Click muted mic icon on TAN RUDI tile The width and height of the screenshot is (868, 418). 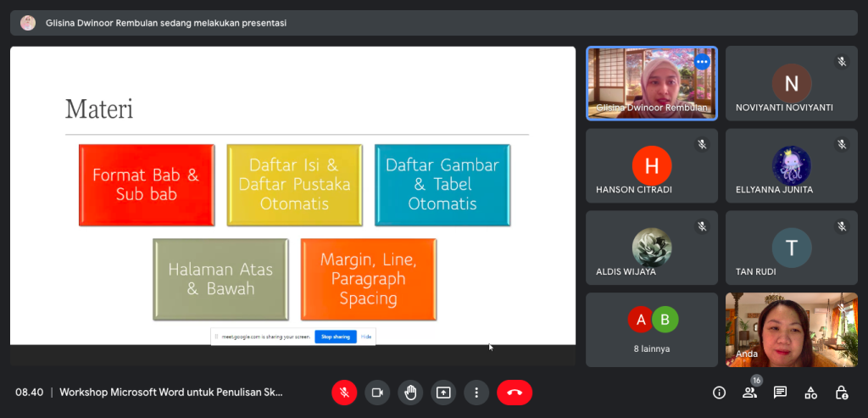click(842, 226)
